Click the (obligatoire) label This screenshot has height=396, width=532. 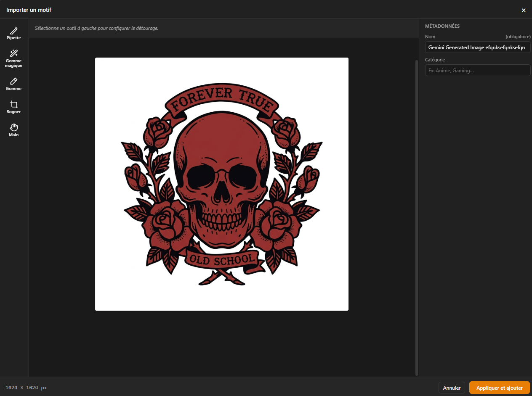pos(518,37)
